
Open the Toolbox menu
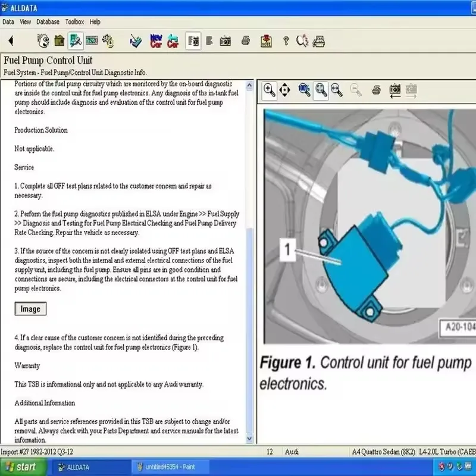coord(74,22)
